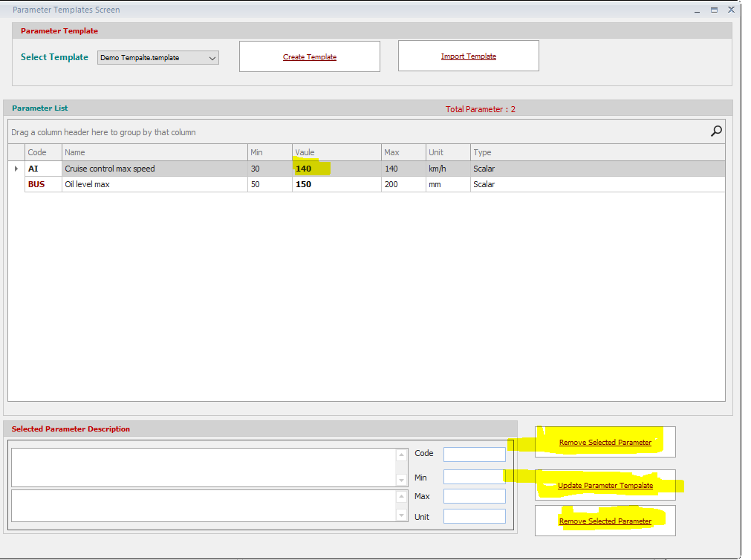Click the km/h unit cell
This screenshot has height=560, width=751.
point(448,169)
